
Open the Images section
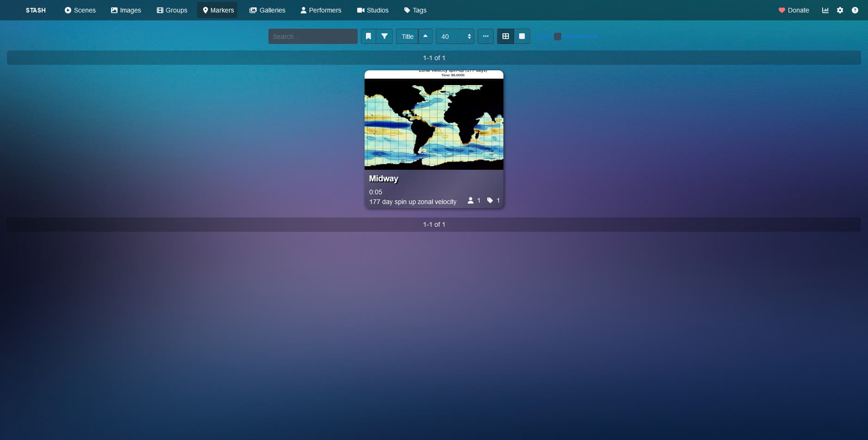click(126, 10)
